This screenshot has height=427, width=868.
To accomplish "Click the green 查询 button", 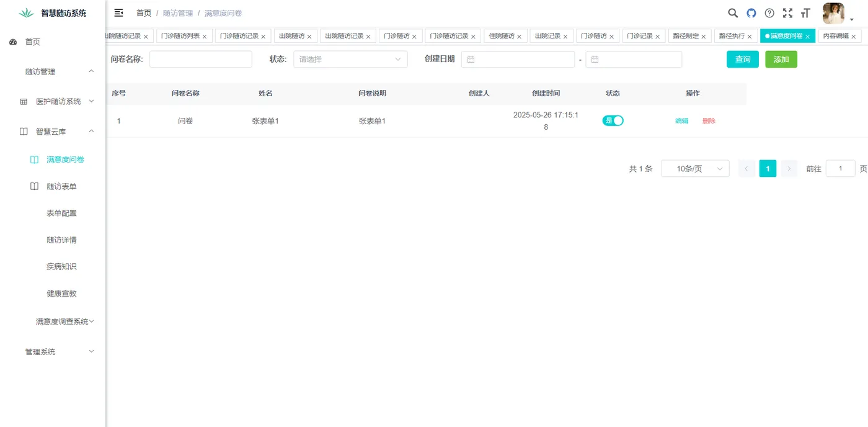I will point(742,59).
